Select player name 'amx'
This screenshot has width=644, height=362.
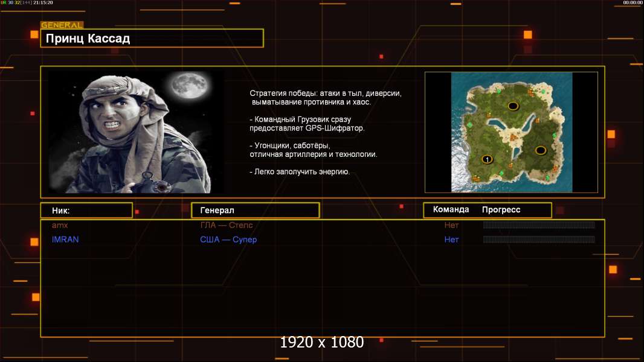59,225
